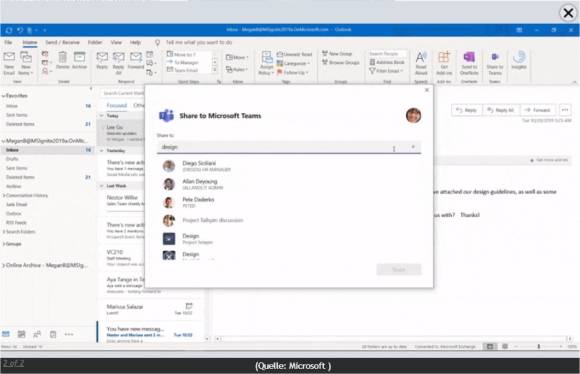Open the Calendar view icon in navigation bar
The width and height of the screenshot is (580, 374).
tap(21, 334)
